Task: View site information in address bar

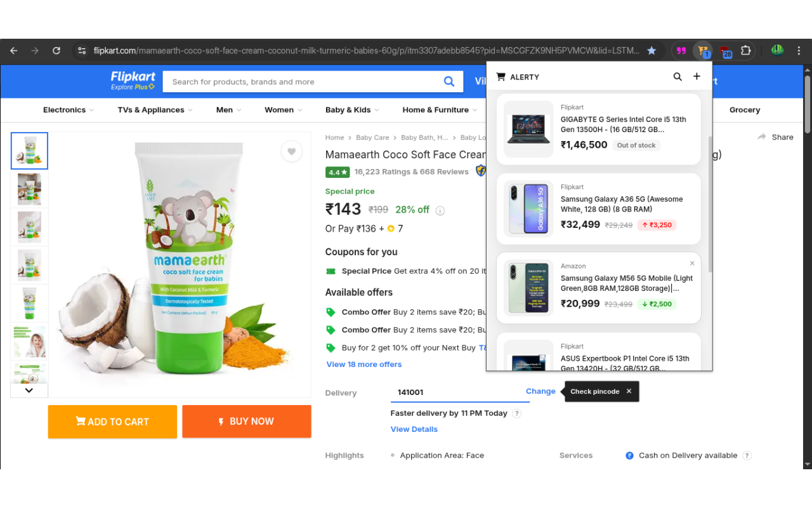Action: coord(81,50)
